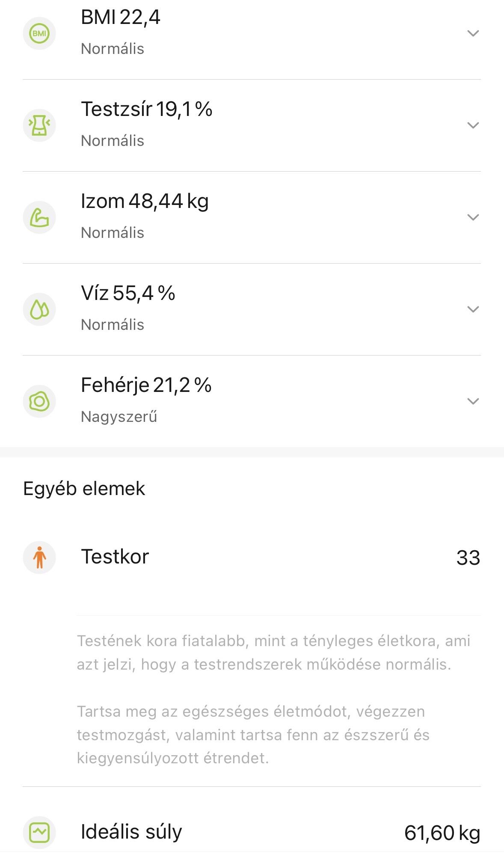The image size is (504, 860).
Task: Tap the BMI 22,4 heading text
Action: coord(121,18)
